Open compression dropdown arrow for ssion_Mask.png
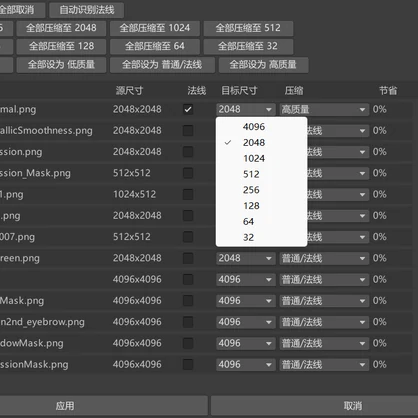Image resolution: width=418 pixels, height=418 pixels. [362, 173]
